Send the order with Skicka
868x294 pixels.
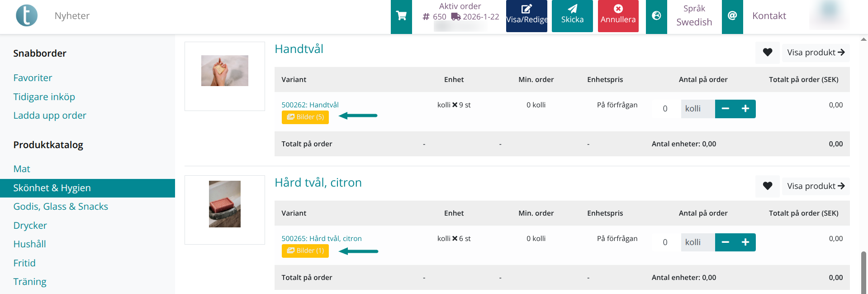click(x=572, y=16)
